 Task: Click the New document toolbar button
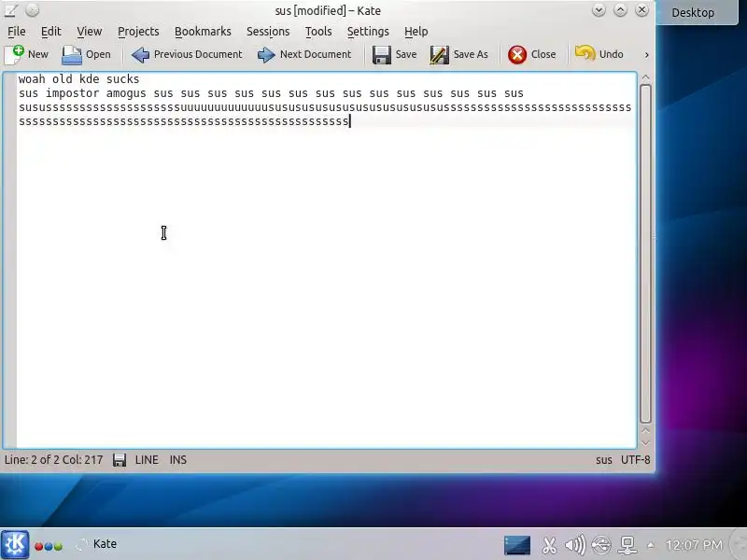26,54
